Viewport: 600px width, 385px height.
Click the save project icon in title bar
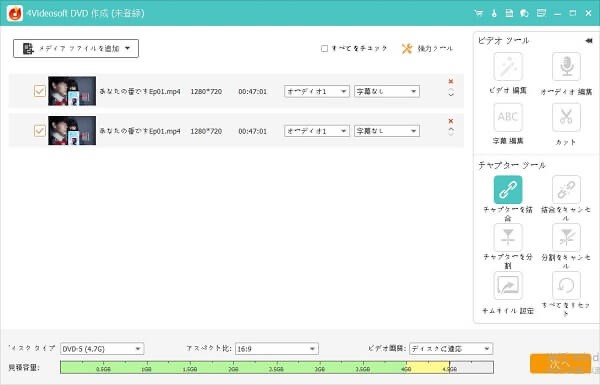pos(509,13)
